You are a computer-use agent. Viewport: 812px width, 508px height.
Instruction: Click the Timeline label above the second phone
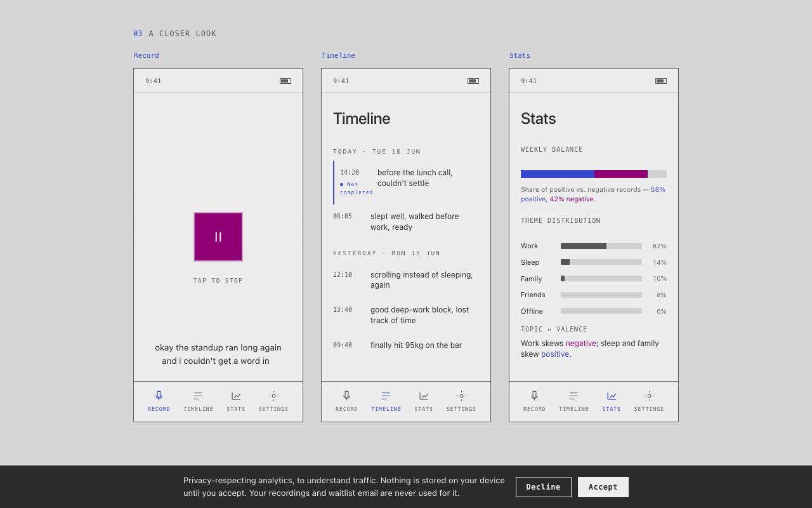(338, 55)
